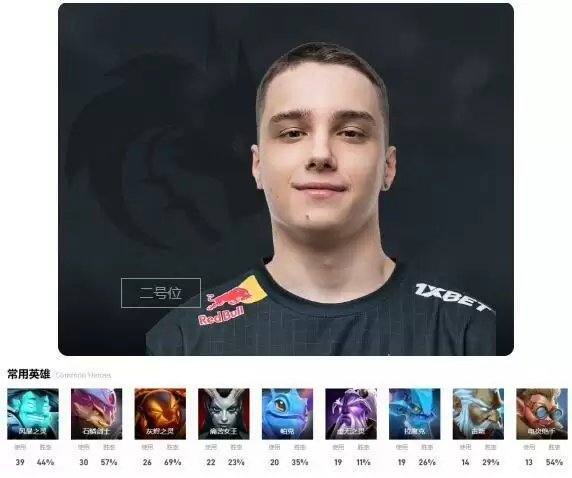Select the Pangolier hero icon
Viewport: 572px width, 478px height.
tap(96, 413)
